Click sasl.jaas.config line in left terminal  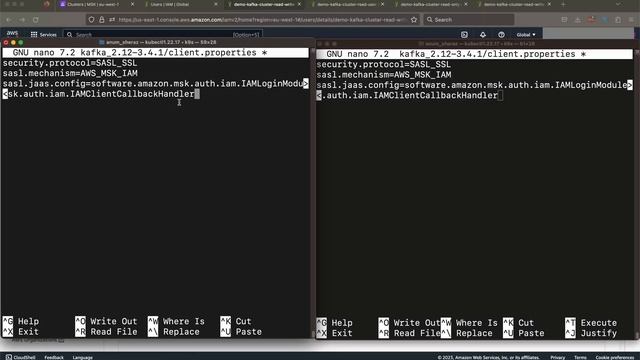click(x=156, y=84)
